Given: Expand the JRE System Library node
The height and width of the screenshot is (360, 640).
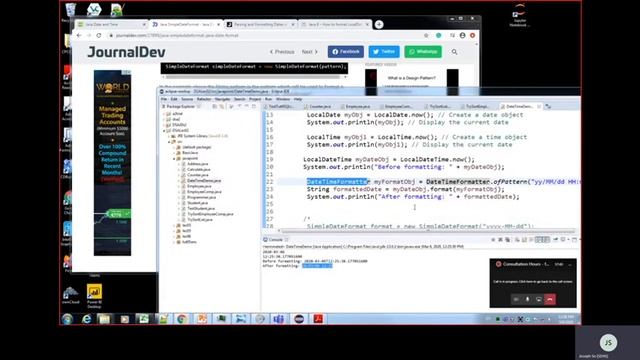Looking at the screenshot, I should [169, 136].
